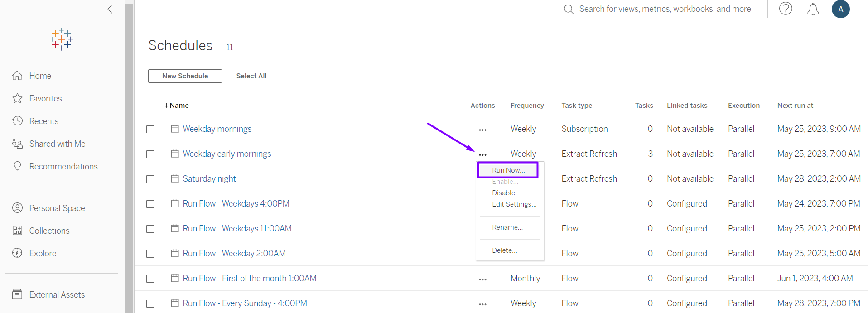Click the Tableau logo in sidebar

click(61, 39)
